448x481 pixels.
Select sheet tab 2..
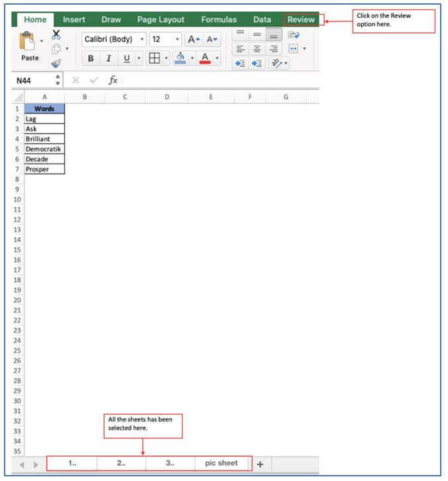[121, 463]
